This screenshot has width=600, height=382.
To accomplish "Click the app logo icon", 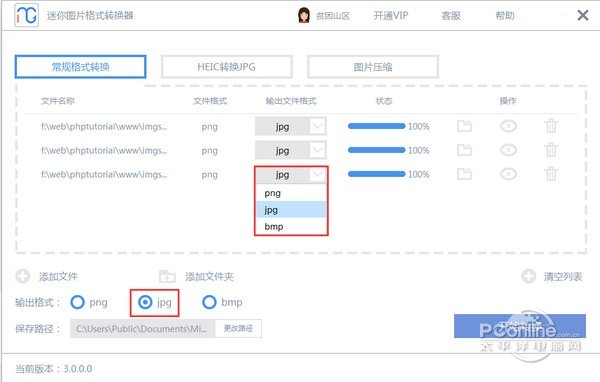I will [x=26, y=15].
